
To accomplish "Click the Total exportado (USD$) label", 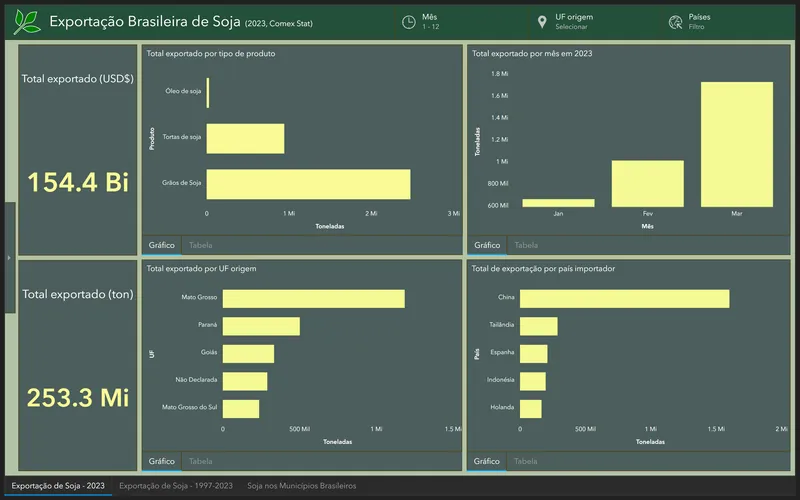I will 78,79.
